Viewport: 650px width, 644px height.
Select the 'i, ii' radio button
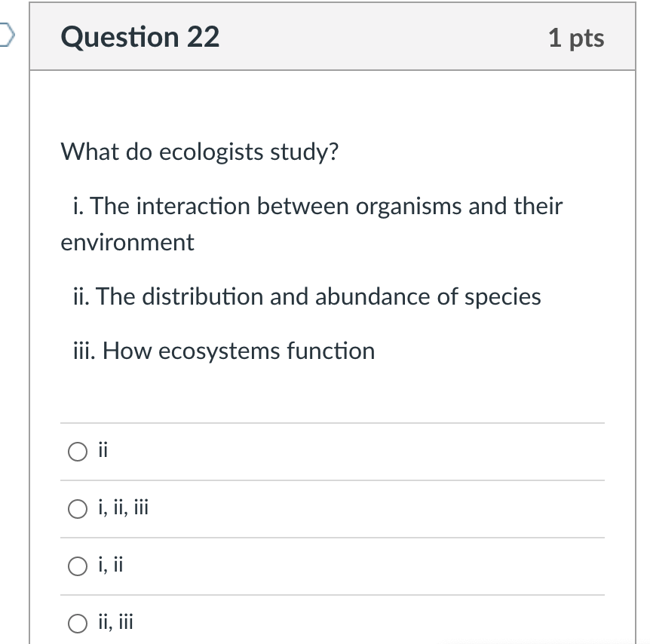click(77, 566)
